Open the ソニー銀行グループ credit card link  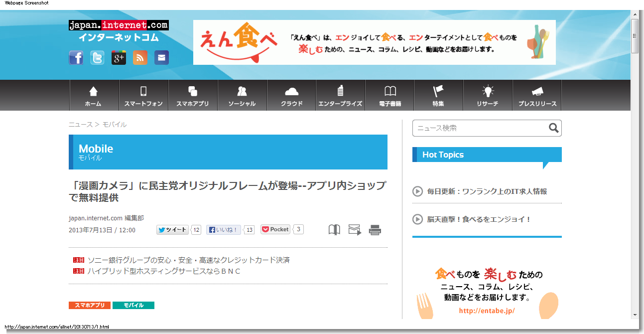[x=189, y=260]
